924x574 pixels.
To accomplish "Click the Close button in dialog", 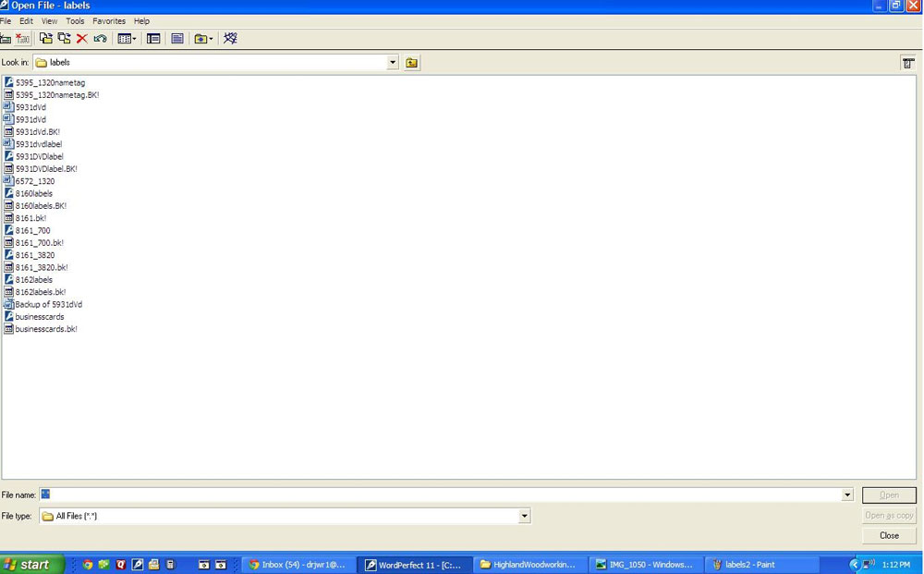I will point(889,535).
